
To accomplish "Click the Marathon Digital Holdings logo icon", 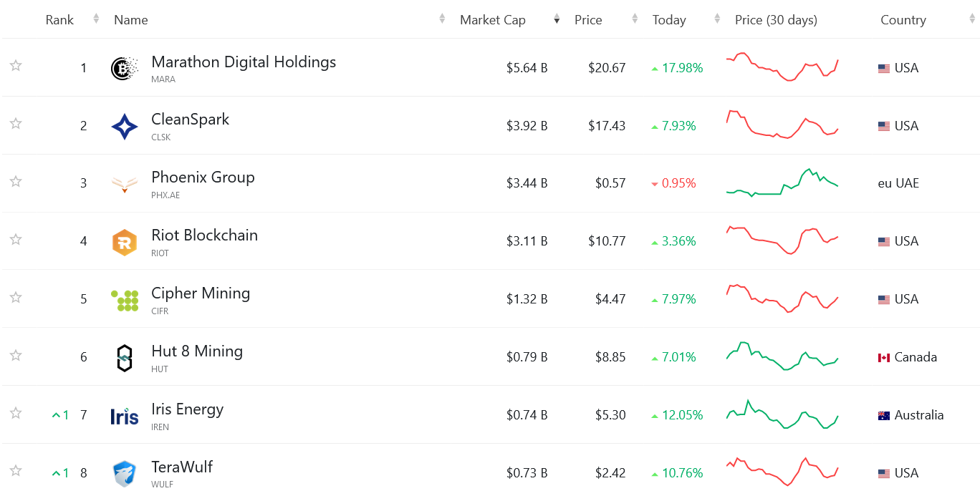I will (x=125, y=69).
